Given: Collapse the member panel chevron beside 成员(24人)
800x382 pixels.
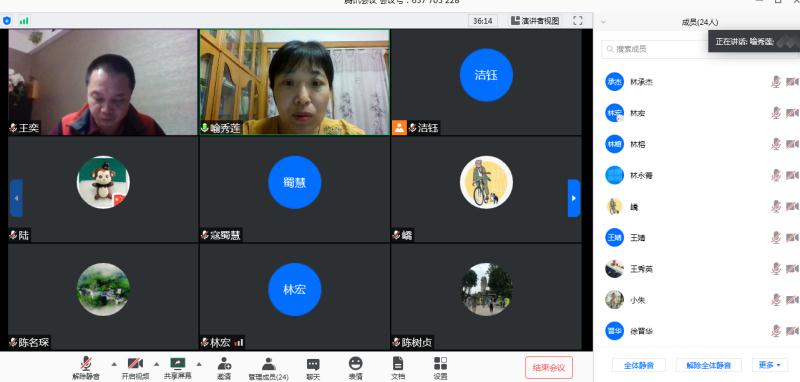Looking at the screenshot, I should pyautogui.click(x=604, y=22).
